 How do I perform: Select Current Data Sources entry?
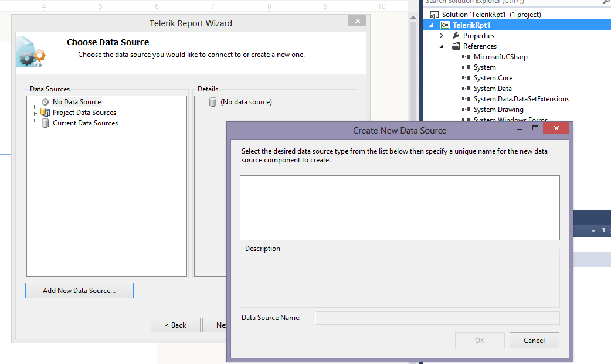86,123
